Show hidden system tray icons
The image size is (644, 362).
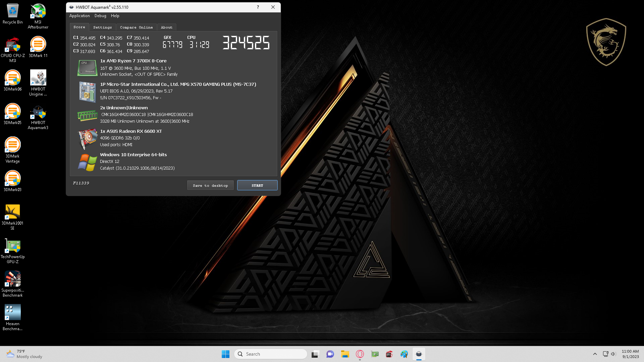click(x=595, y=354)
